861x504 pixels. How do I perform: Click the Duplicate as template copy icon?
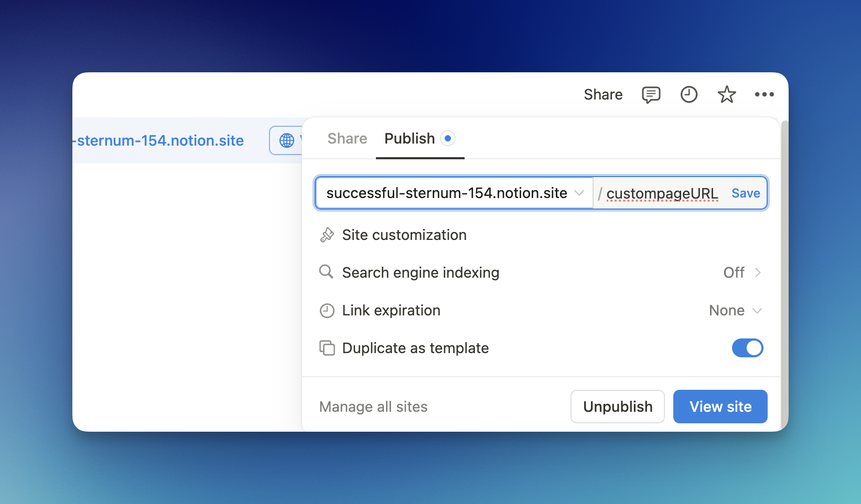[x=327, y=348]
